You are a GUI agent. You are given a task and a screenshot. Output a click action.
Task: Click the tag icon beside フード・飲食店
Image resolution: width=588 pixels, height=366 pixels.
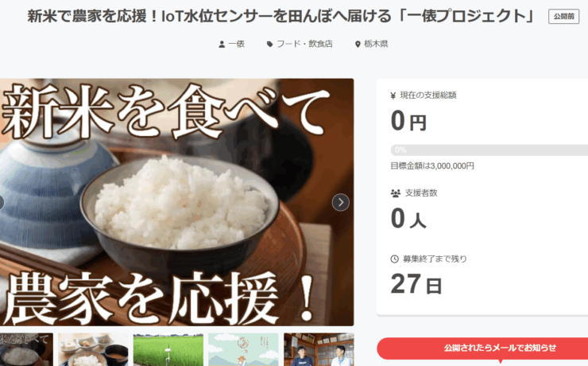(269, 45)
